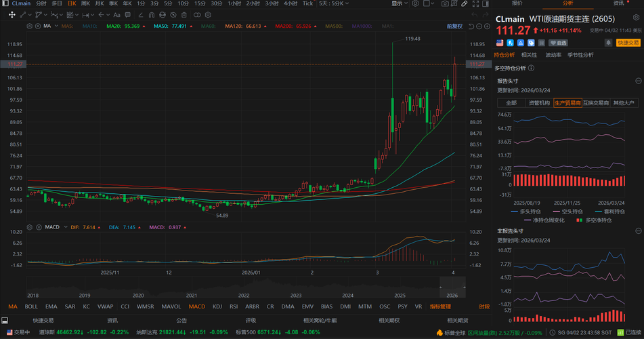Viewport: 644px width, 339px height.
Task: Collapse the 非报告头寸 section
Action: pos(639,231)
